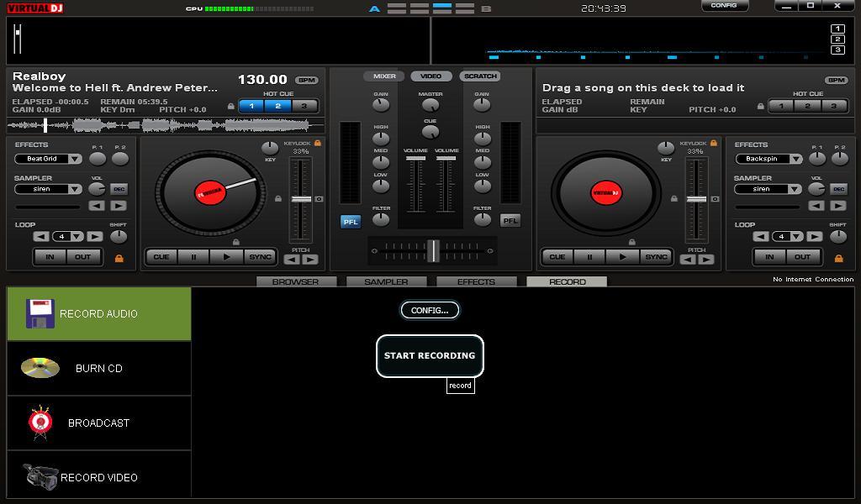Click the left deck keylock padlock icon
This screenshot has height=504, width=861.
[317, 143]
